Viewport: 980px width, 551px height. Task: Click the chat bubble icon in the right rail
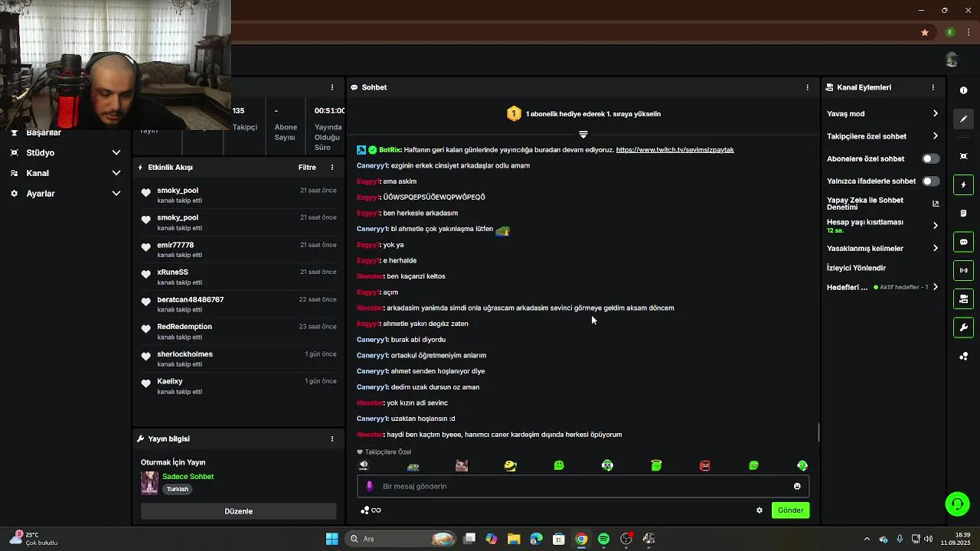click(963, 242)
